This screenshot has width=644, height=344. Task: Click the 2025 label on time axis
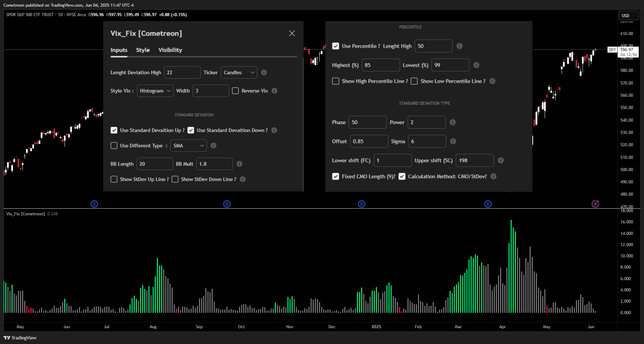pos(376,326)
